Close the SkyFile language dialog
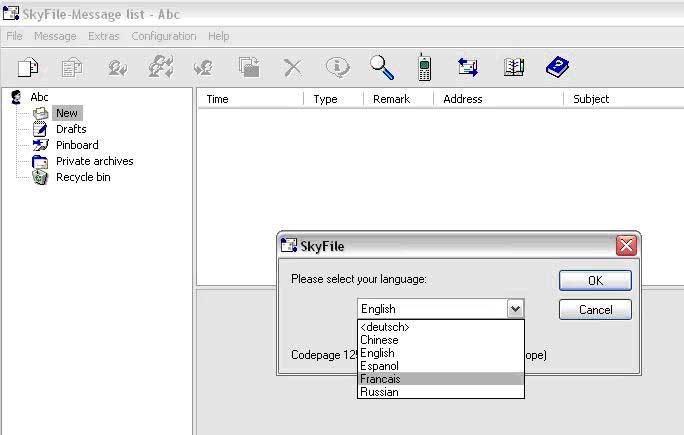This screenshot has width=684, height=435. coord(626,246)
